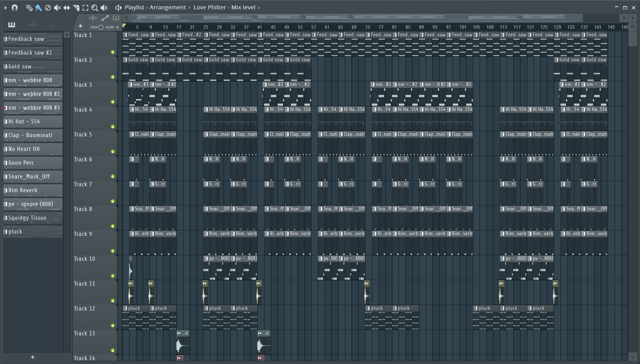640x364 pixels.
Task: Open first Track 13 audio clip menu
Action: (179, 333)
